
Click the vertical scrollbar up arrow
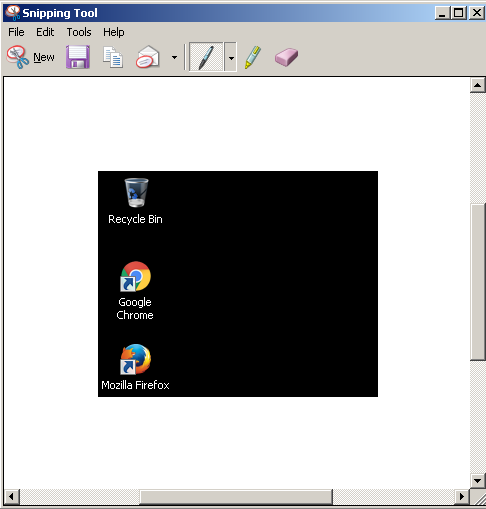(x=477, y=85)
